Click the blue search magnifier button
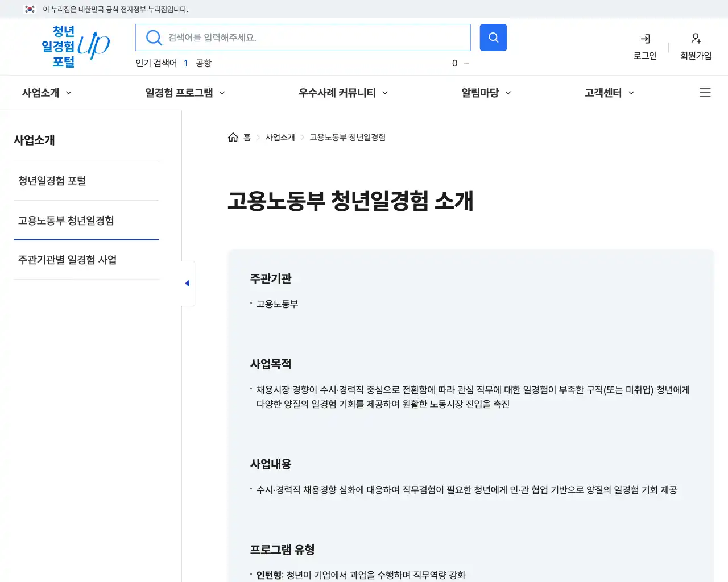Viewport: 728px width, 582px height. tap(493, 38)
